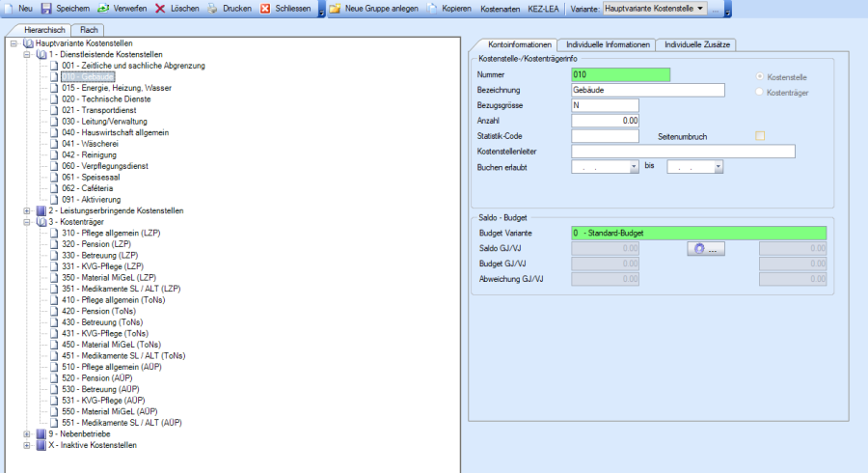The width and height of the screenshot is (868, 473).
Task: Select the Kostenträger radio button
Action: point(760,92)
